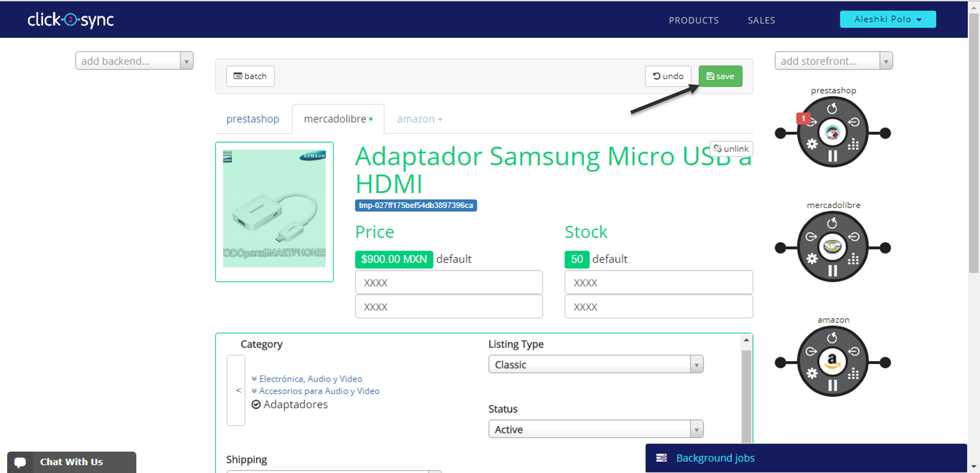The image size is (980, 473).
Task: Click the prestashop export arrow icon
Action: [x=812, y=122]
